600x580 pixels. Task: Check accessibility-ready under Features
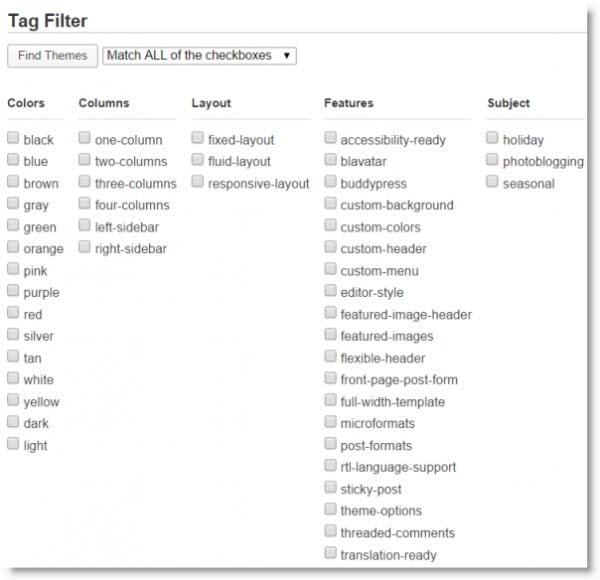pos(330,137)
